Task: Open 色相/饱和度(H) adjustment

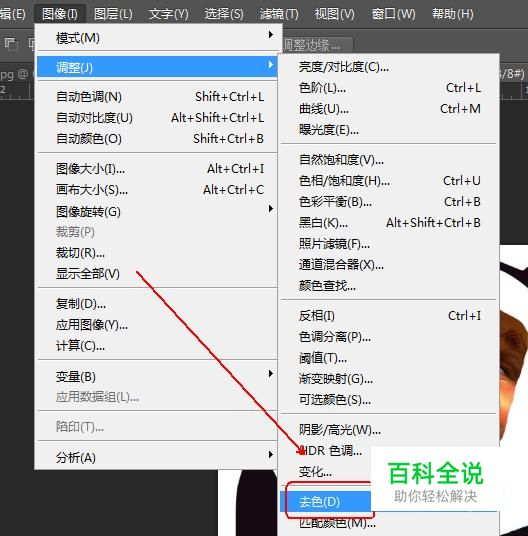Action: [x=388, y=181]
